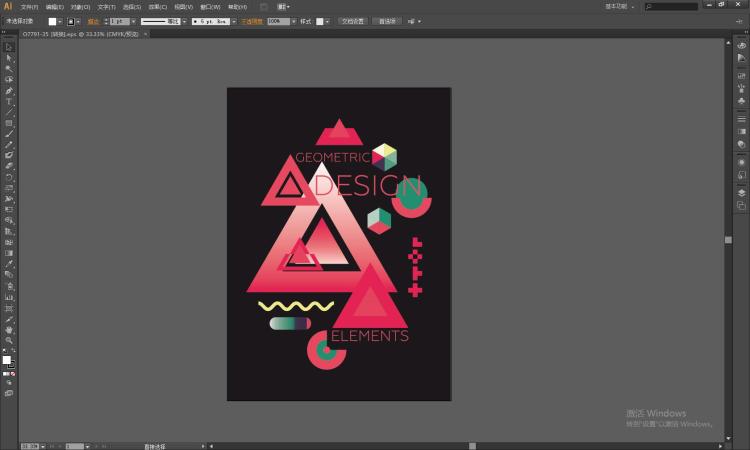
Task: Swap fill and stroke colors
Action: point(13,351)
